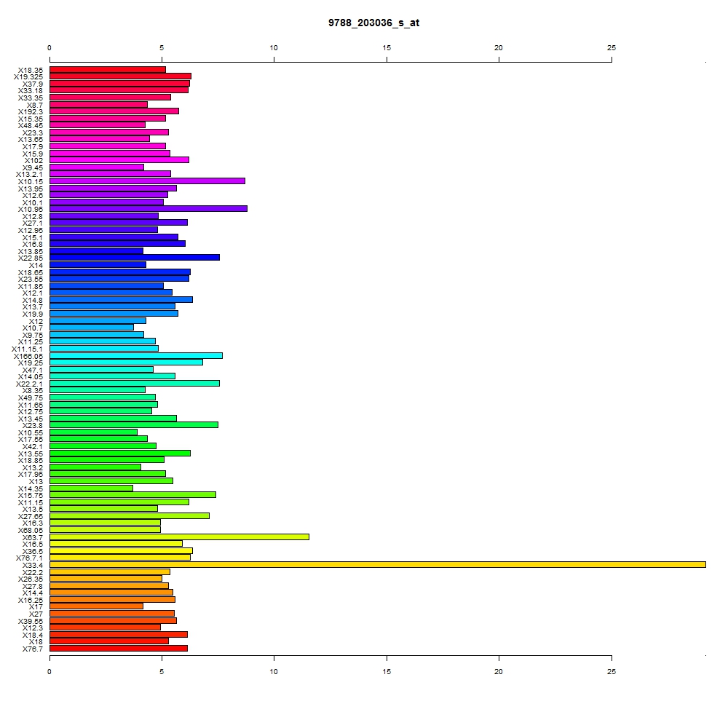Select tick label 20 on the lower axis
728x728 pixels.
pos(499,671)
